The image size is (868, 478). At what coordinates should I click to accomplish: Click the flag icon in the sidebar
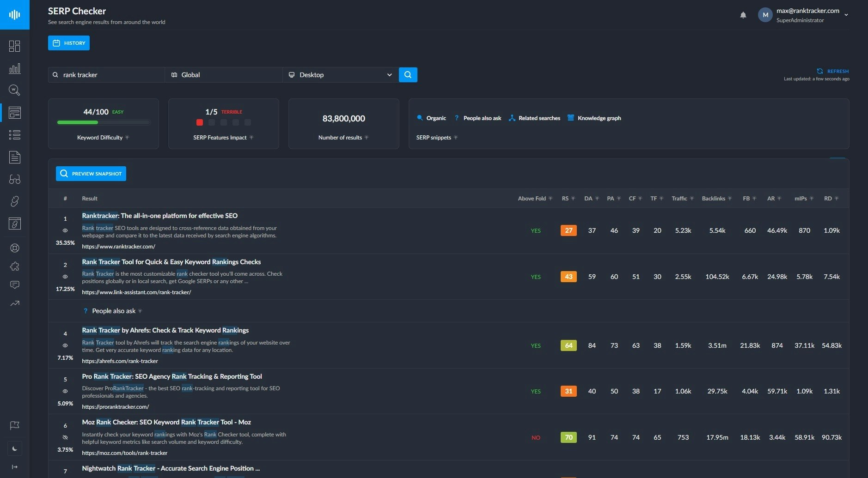(15, 425)
